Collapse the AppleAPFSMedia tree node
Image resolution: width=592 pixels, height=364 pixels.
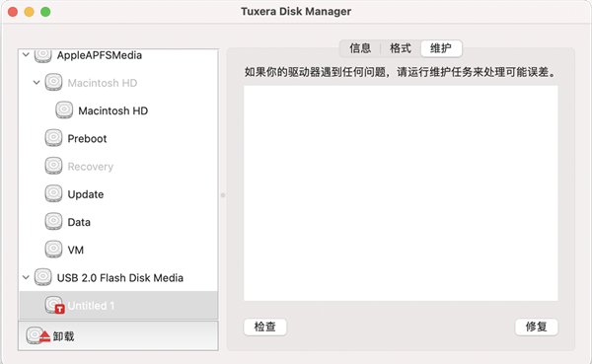(26, 55)
